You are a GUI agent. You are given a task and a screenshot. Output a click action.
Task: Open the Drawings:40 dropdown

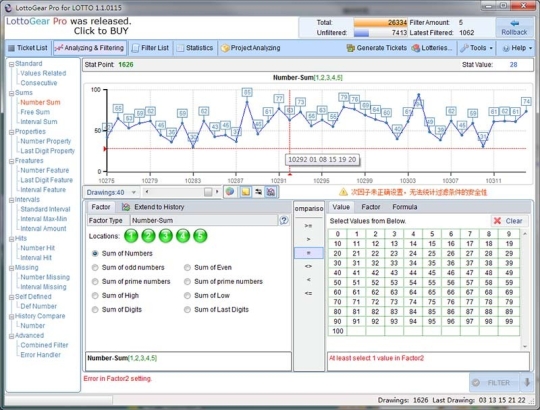[x=111, y=192]
